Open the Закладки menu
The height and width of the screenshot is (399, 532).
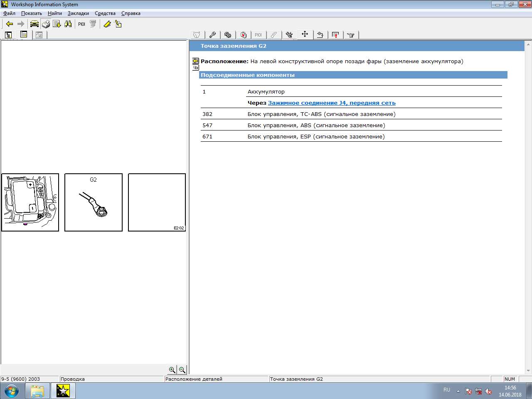click(78, 13)
